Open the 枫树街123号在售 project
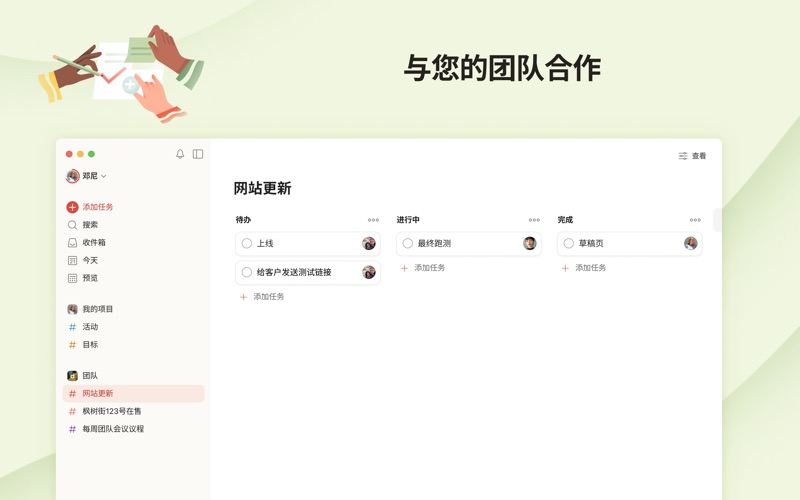This screenshot has width=800, height=500. pos(112,411)
